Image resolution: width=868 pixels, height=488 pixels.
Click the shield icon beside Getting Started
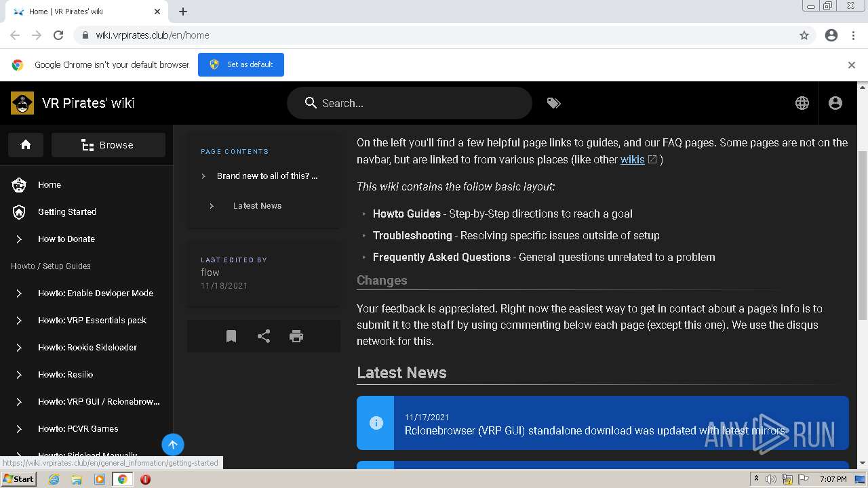coord(19,211)
